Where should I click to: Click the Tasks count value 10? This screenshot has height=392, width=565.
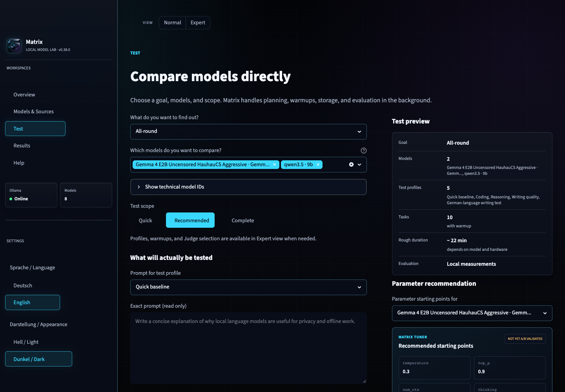point(450,217)
